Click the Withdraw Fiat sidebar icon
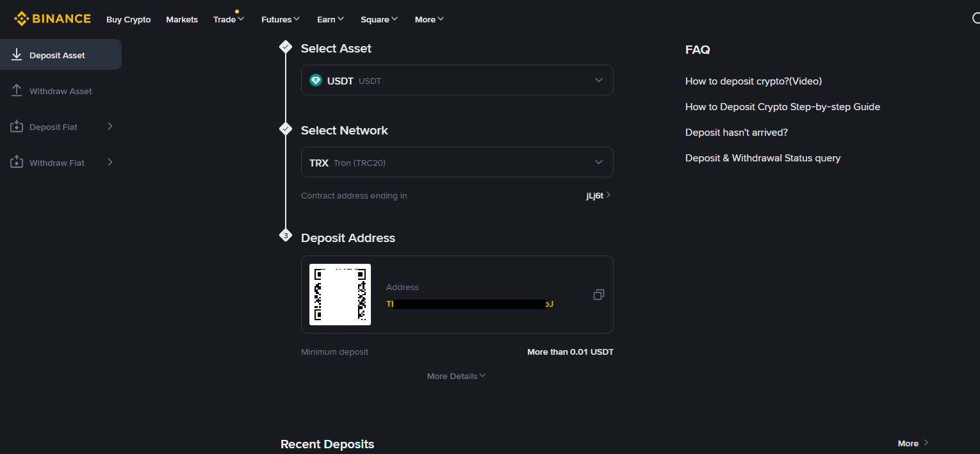 [x=17, y=163]
